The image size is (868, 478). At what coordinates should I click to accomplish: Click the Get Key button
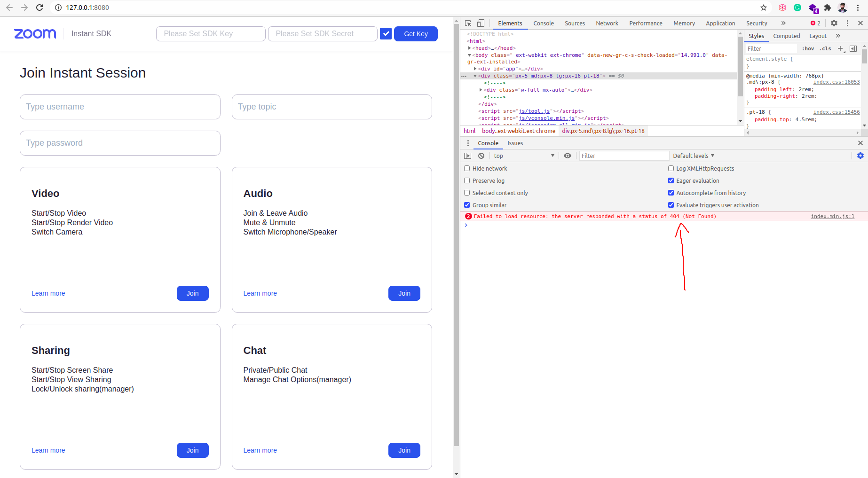click(416, 34)
